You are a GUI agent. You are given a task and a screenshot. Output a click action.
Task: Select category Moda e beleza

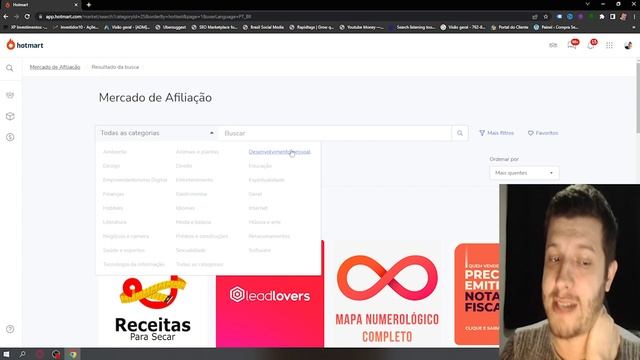[x=193, y=222]
